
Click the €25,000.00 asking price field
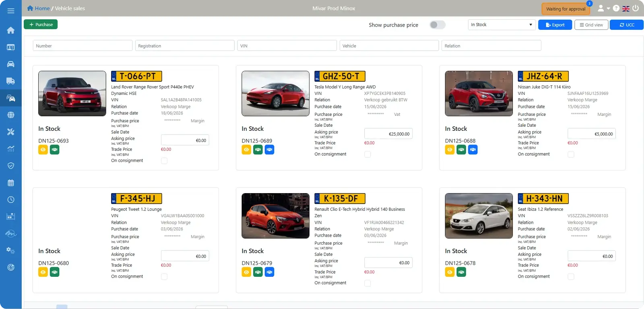point(388,134)
